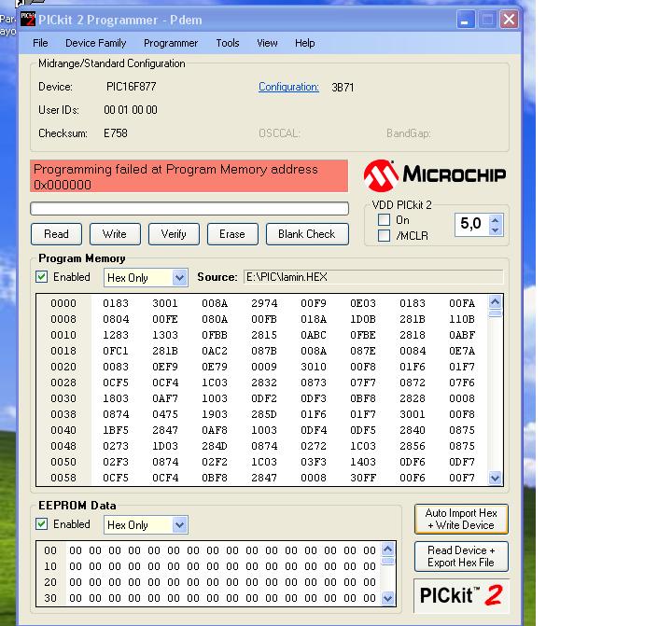The height and width of the screenshot is (626, 672).
Task: Click the Device name PIC16F877
Action: 132,87
